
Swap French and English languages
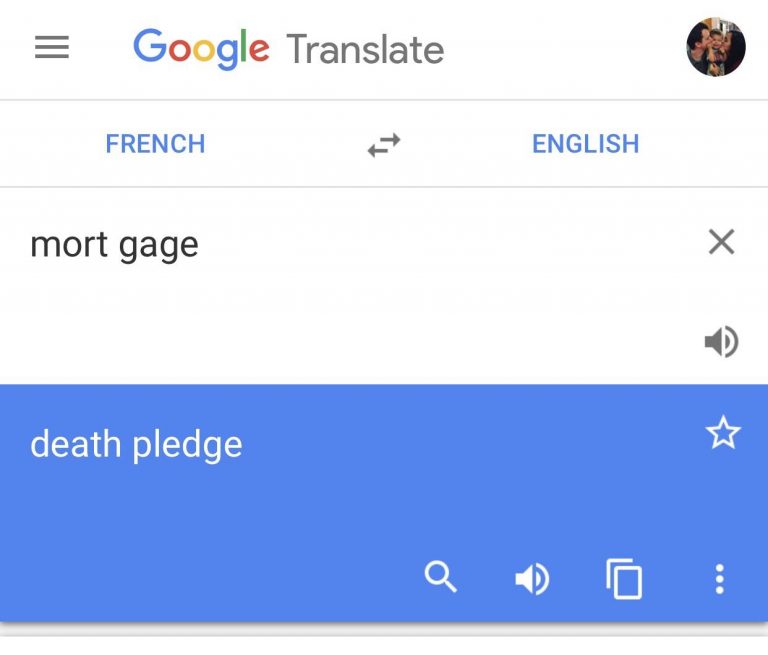coord(384,145)
